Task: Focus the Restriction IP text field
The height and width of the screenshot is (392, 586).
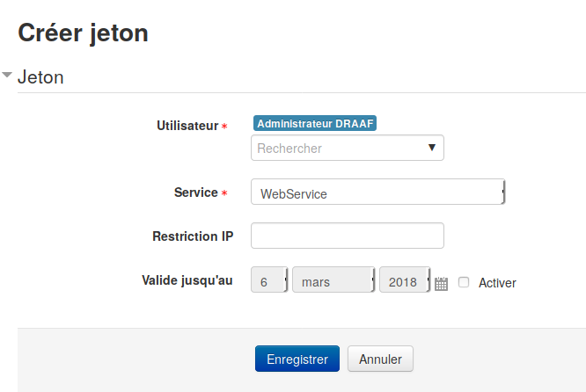Action: pyautogui.click(x=348, y=236)
